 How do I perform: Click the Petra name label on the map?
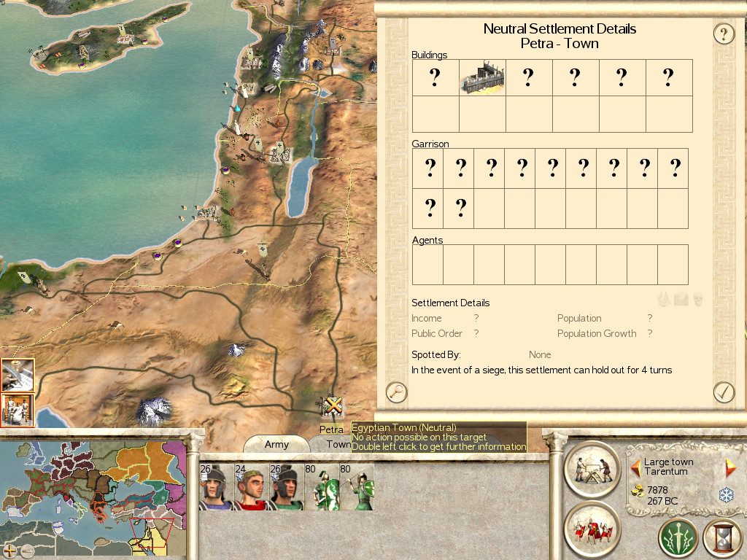point(331,429)
